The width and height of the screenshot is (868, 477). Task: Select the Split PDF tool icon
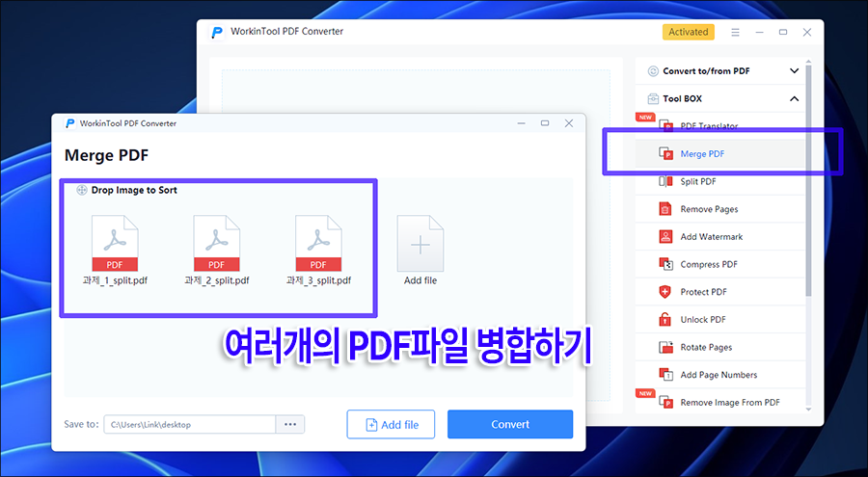[665, 181]
